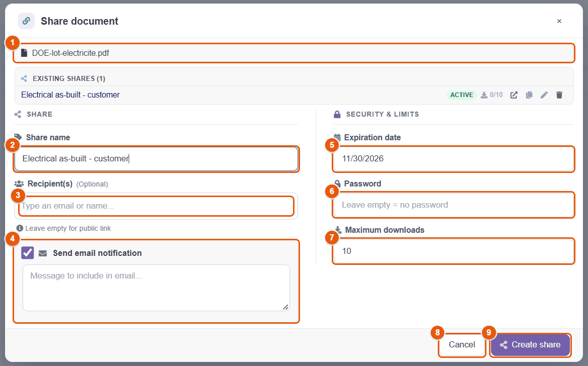
Task: Click the people icon beside Recipient(s)
Action: (19, 184)
